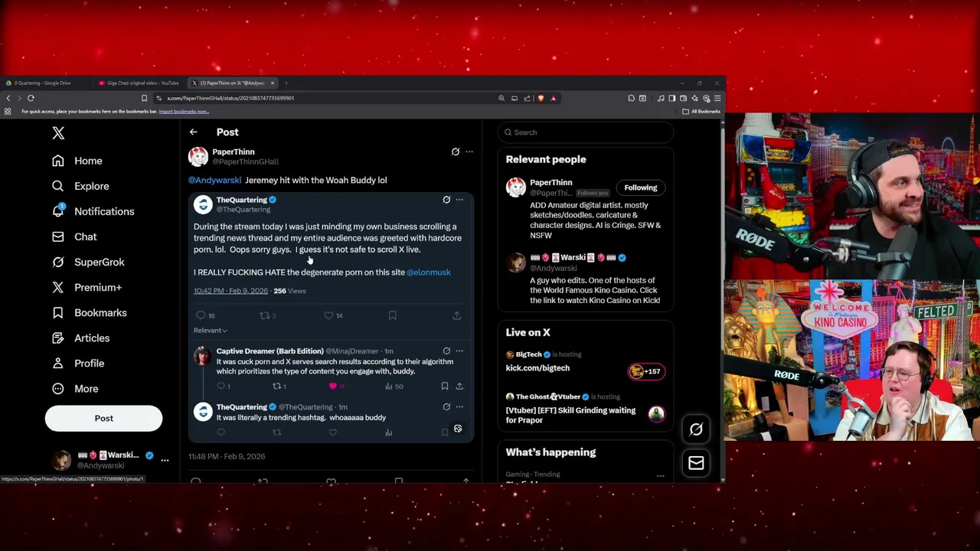Reload the page in browser

[31, 98]
